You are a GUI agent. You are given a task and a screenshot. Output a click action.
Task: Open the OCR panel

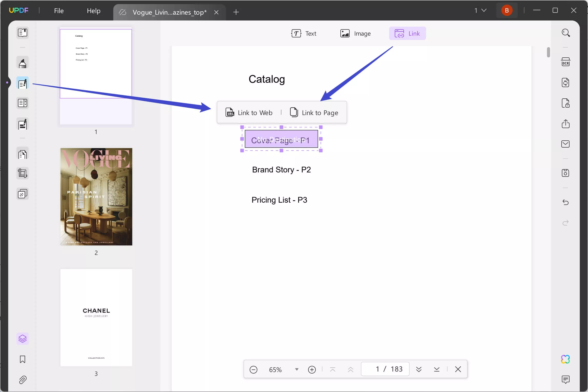click(566, 62)
